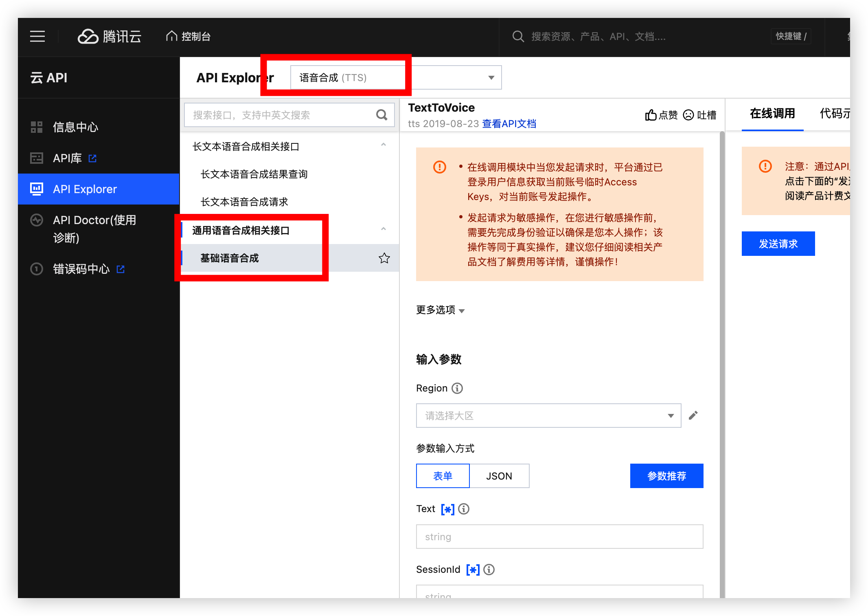
Task: Click the API Doctor pulse icon
Action: click(37, 220)
